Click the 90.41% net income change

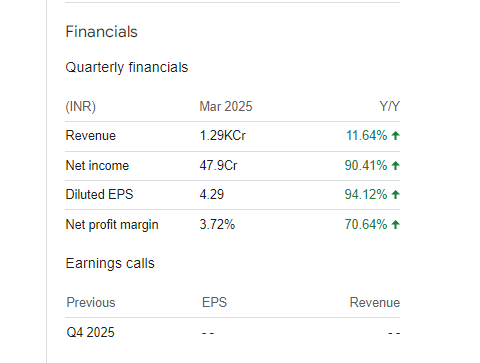[366, 166]
